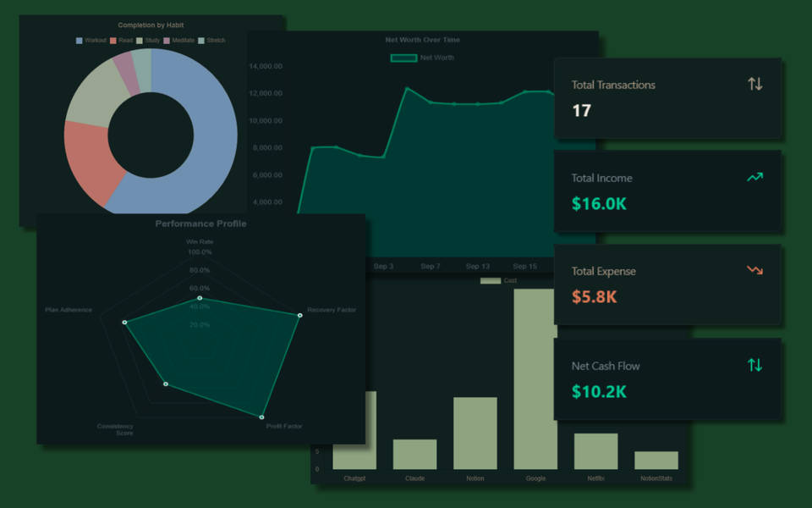Click the Win Rate axis label on radar
Image resolution: width=812 pixels, height=508 pixels.
tap(200, 241)
